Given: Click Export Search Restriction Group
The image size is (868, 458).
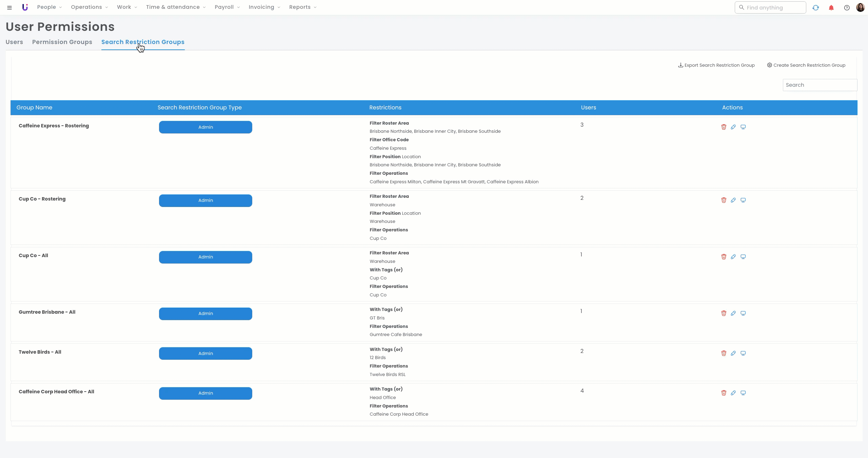Looking at the screenshot, I should [716, 65].
